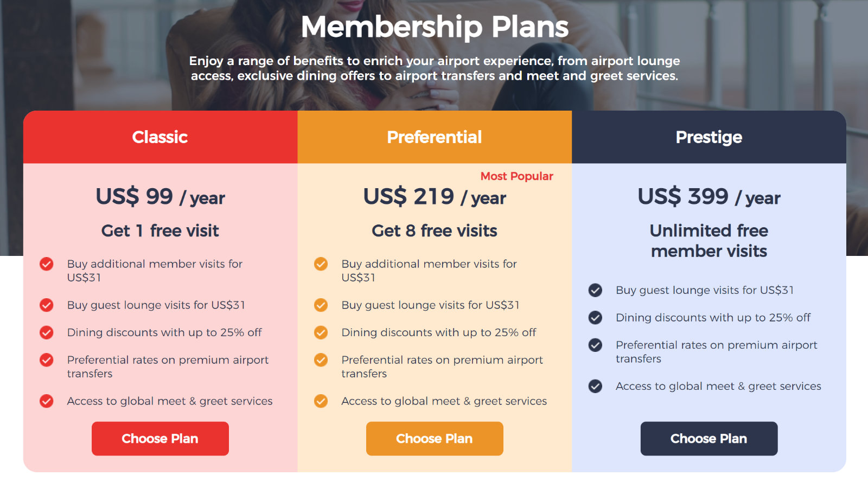Click the dark checkmark for Prestige meet & greet
The width and height of the screenshot is (868, 488).
pos(596,387)
